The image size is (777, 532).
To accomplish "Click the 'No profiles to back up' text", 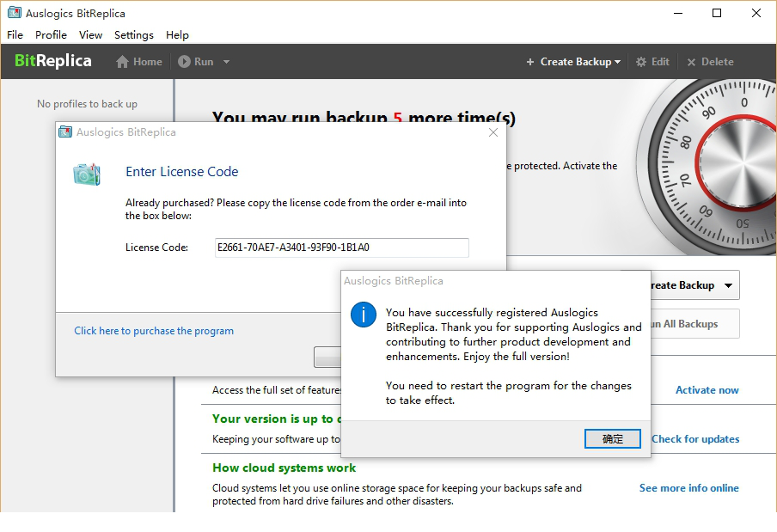I will [87, 104].
